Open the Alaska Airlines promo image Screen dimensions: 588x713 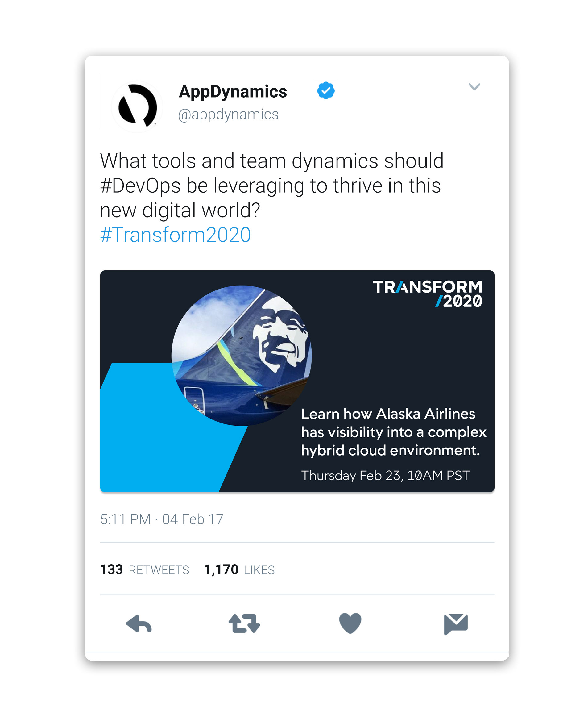[297, 381]
